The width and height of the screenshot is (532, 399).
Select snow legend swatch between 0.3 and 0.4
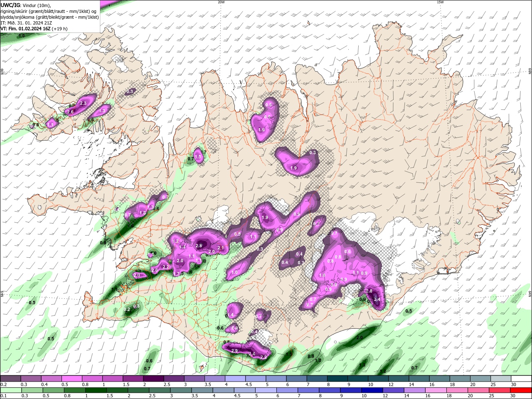coord(31,378)
